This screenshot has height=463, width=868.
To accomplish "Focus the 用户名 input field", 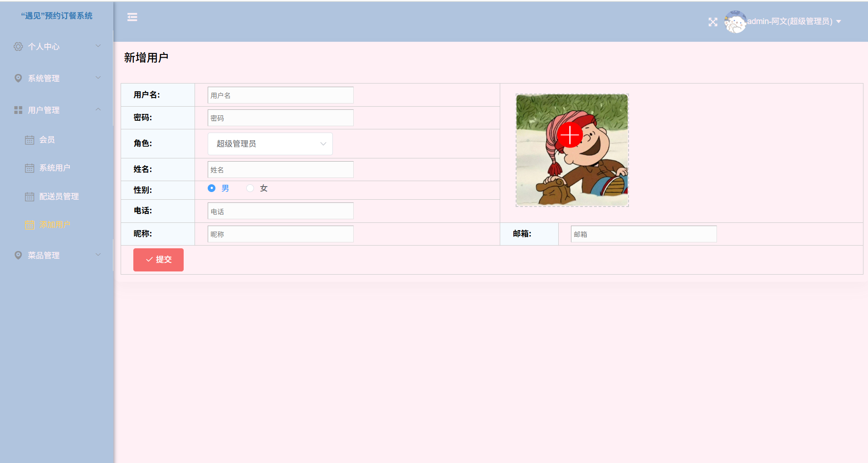I will click(x=281, y=95).
